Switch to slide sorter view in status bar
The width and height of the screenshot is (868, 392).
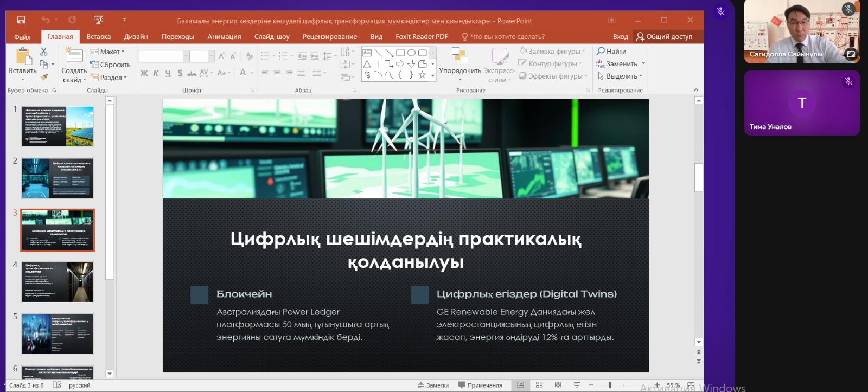(539, 385)
